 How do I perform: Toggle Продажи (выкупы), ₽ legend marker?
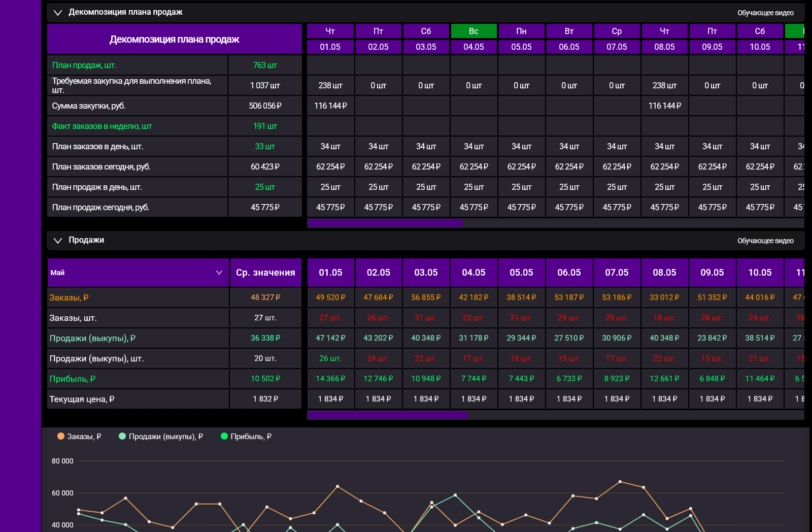[x=122, y=436]
